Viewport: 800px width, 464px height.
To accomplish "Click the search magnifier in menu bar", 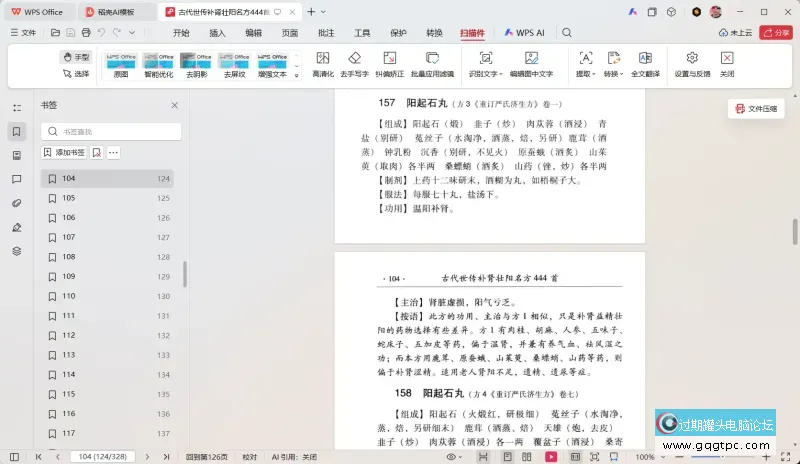I will (567, 33).
